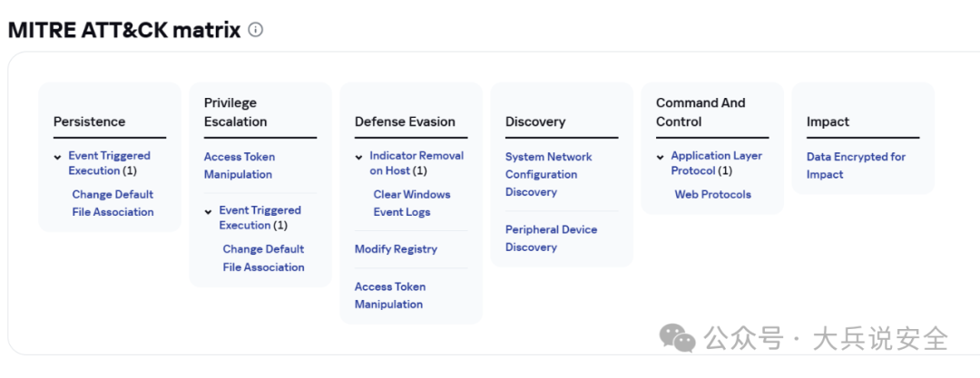980x378 pixels.
Task: Open the Modify Registry technique
Action: 396,249
